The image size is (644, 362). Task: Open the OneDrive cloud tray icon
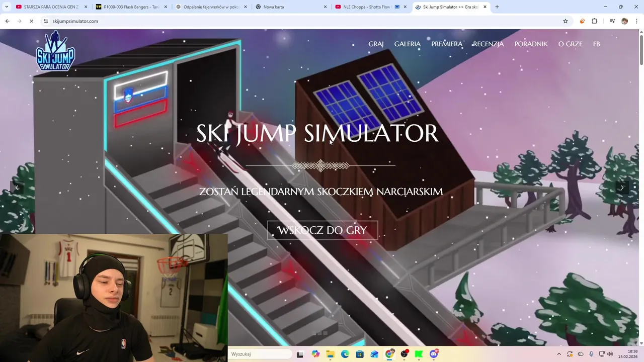pos(581,354)
